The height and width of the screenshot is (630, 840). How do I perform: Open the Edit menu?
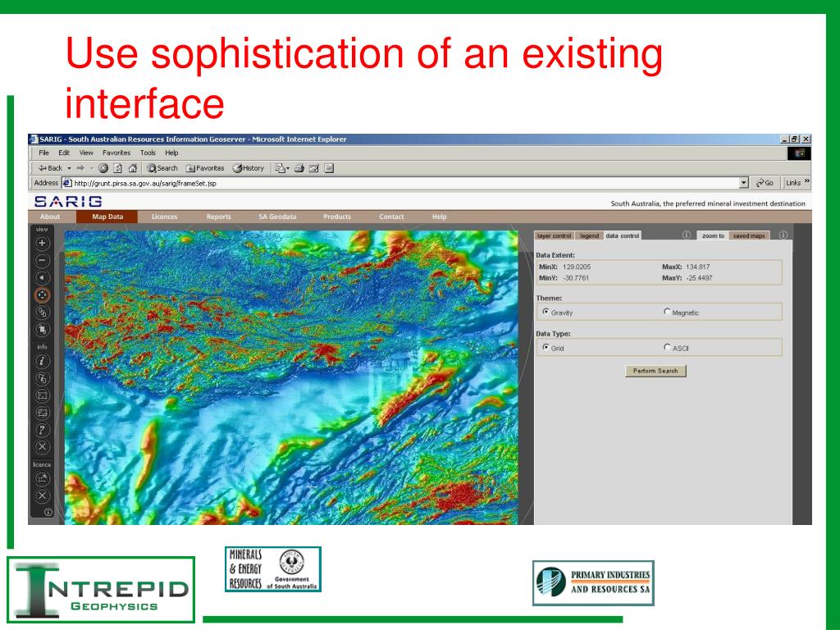[x=64, y=153]
